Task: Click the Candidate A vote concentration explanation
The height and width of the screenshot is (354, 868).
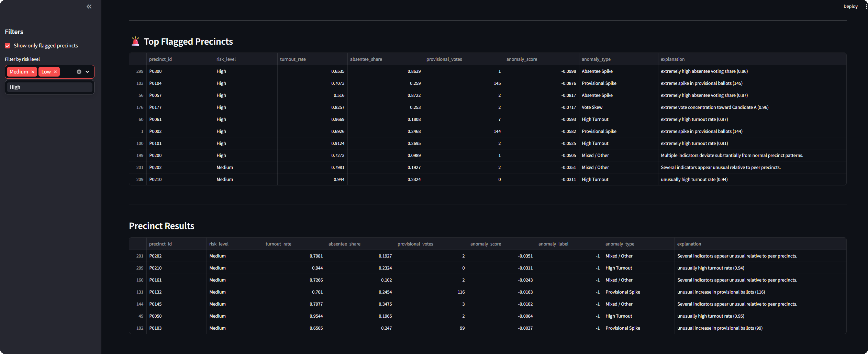Action: [752, 107]
